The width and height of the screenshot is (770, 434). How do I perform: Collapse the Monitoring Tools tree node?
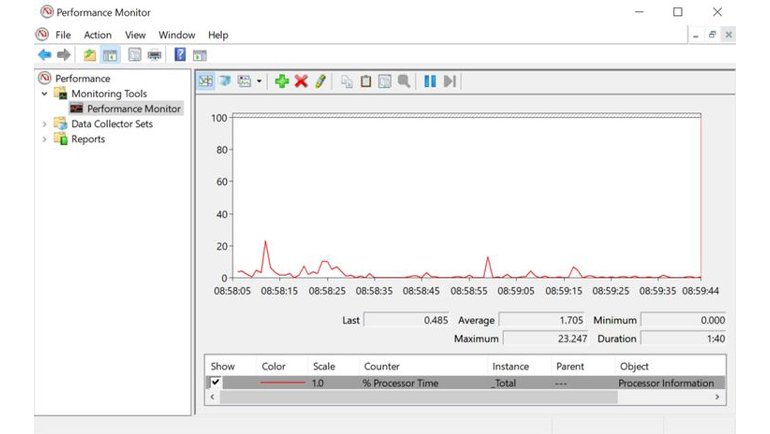pos(44,93)
